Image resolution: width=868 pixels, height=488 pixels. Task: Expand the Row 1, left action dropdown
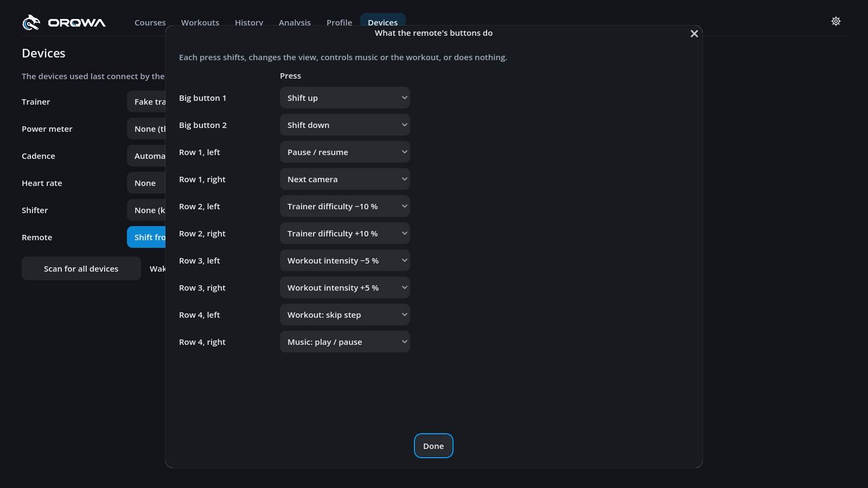[x=345, y=152]
